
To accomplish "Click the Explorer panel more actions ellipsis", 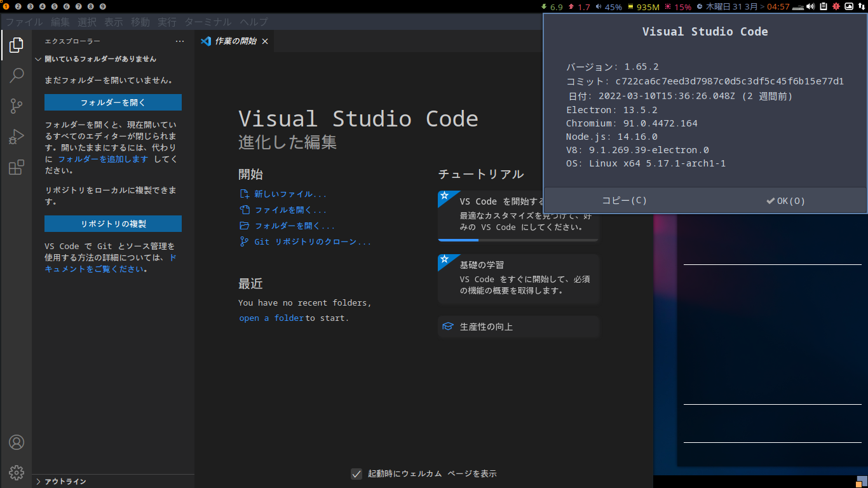I will (180, 41).
